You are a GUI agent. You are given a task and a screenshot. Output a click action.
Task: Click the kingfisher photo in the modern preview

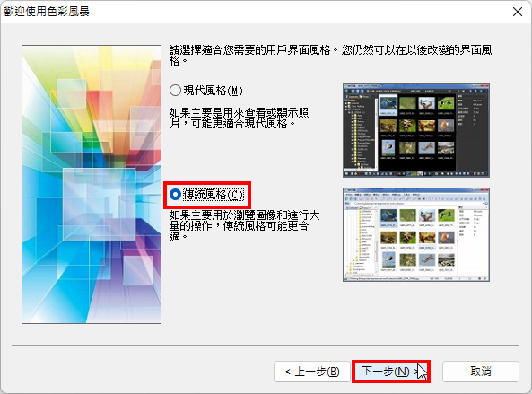(388, 104)
